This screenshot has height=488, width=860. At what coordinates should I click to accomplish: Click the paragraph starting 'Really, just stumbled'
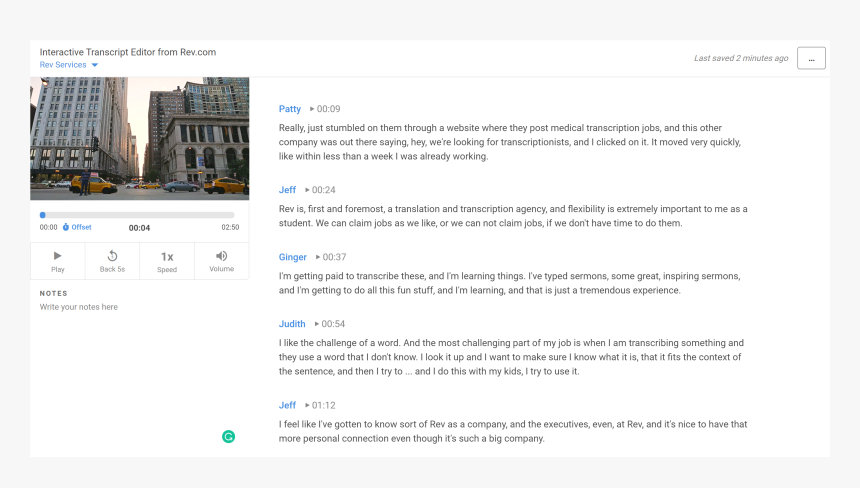coord(510,142)
